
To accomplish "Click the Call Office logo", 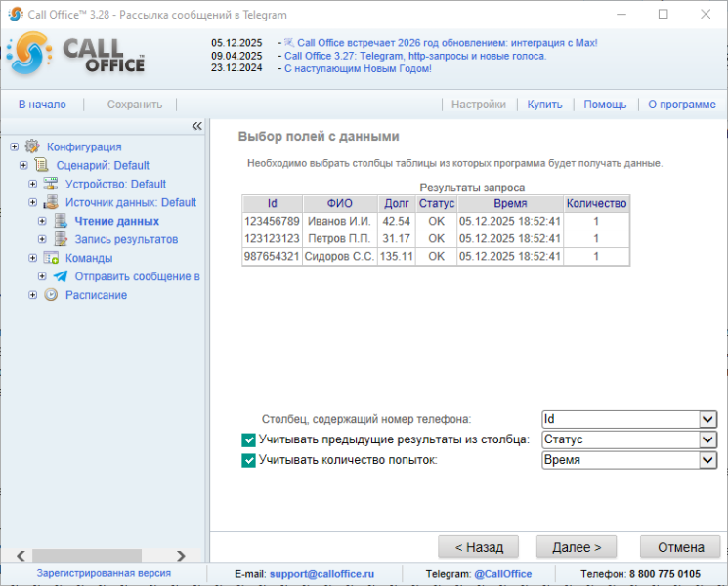I will click(75, 55).
